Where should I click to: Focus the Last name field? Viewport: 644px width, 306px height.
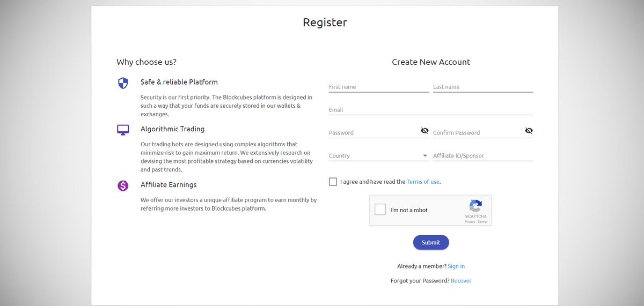[x=483, y=87]
